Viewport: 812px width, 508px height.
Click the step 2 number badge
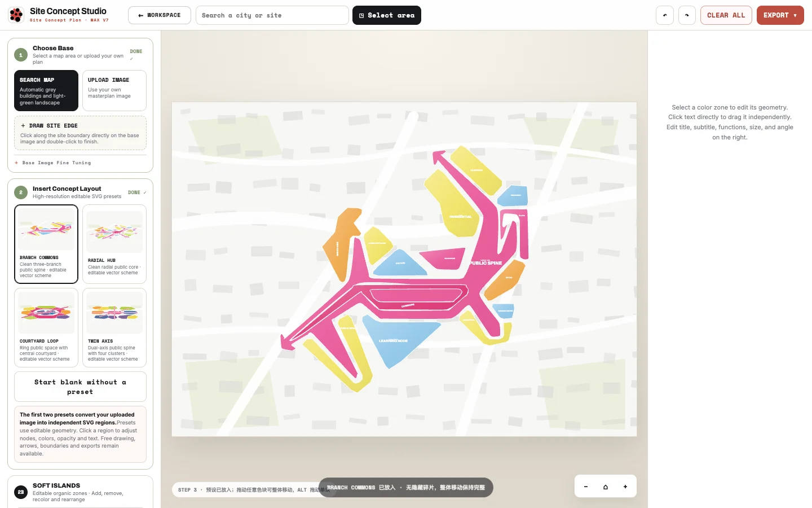tap(21, 192)
